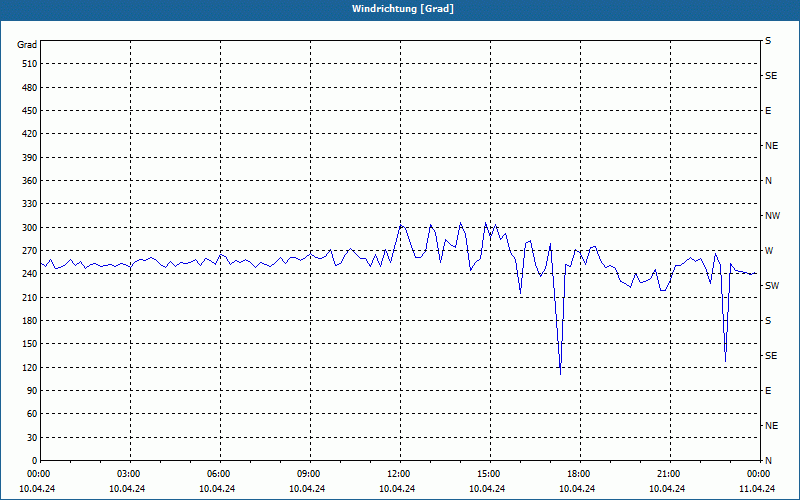Click the 11.04.24 date label
Screen dimensions: 800x500
click(757, 489)
